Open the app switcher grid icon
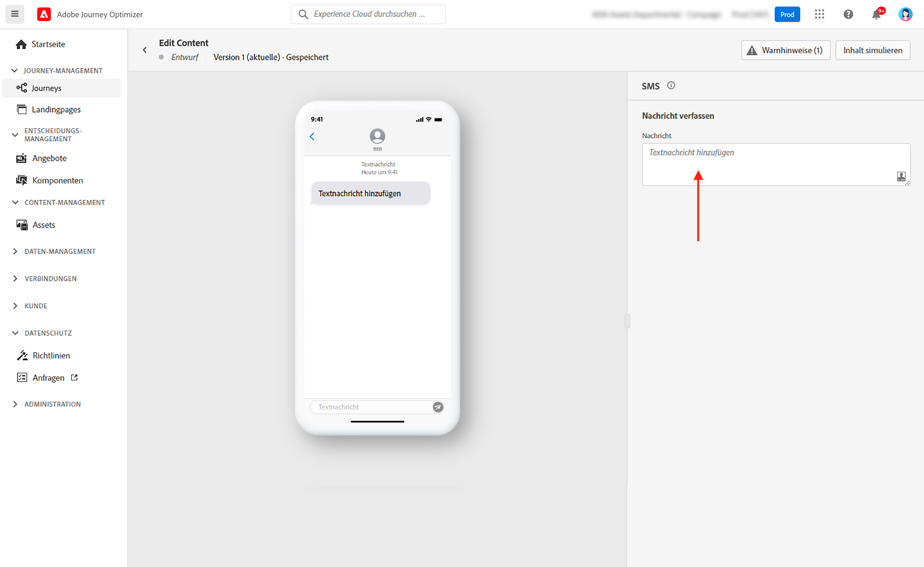924x567 pixels. pos(819,14)
